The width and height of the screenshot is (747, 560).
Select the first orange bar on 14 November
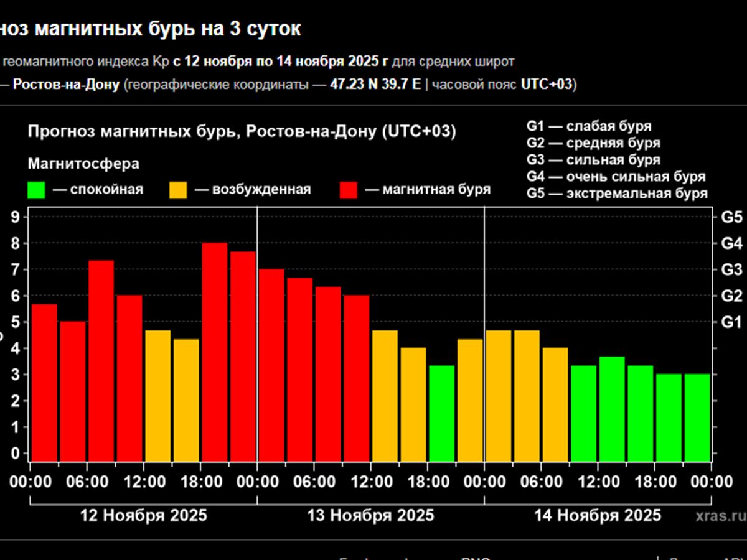point(498,395)
